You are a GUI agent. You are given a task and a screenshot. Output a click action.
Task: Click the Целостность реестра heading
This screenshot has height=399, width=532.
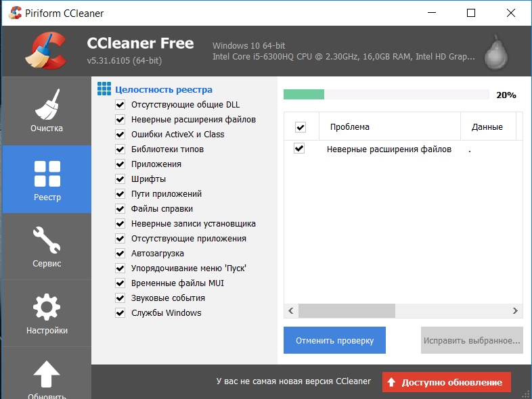click(x=164, y=89)
